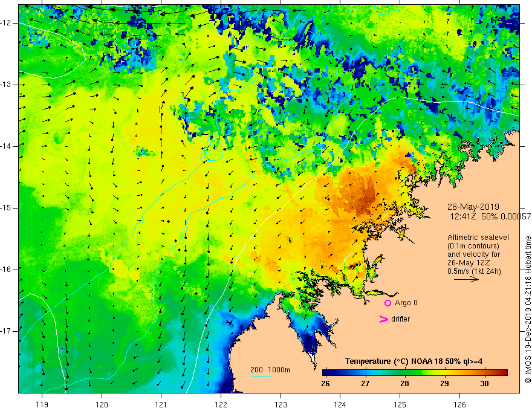
Task: Click the latitude -15 axis label
Action: [x=7, y=208]
